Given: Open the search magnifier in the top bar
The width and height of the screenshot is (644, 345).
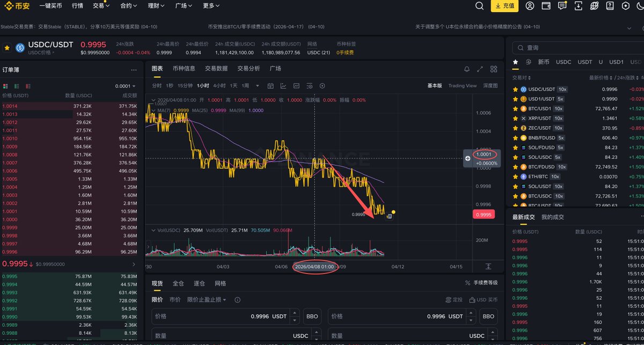Looking at the screenshot, I should click(x=480, y=6).
